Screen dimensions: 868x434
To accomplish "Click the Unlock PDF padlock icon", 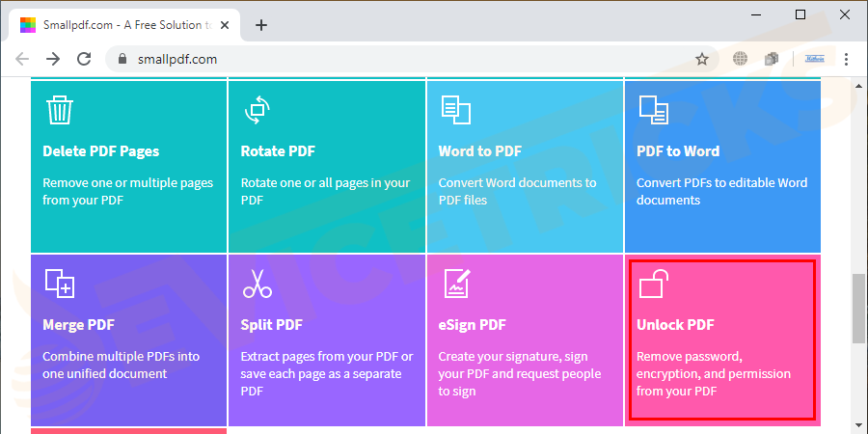I will click(x=653, y=284).
